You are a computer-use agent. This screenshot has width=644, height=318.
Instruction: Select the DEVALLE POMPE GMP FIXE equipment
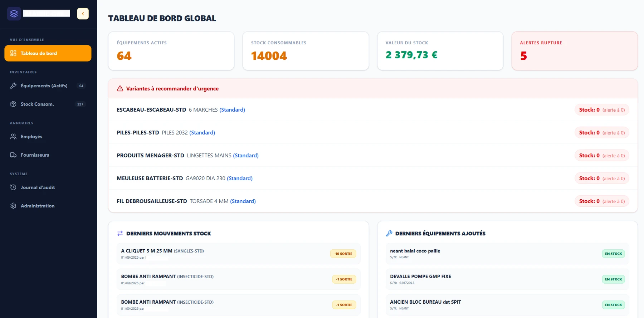click(507, 279)
